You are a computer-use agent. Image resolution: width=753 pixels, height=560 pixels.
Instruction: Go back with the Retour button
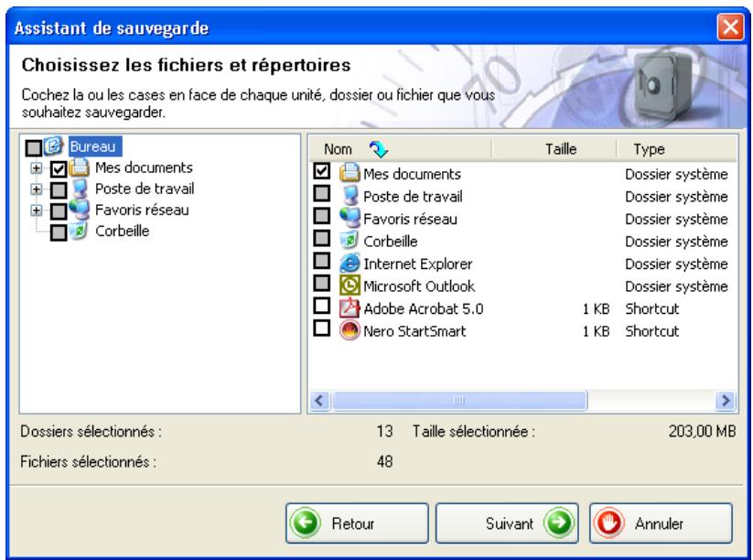tap(357, 523)
